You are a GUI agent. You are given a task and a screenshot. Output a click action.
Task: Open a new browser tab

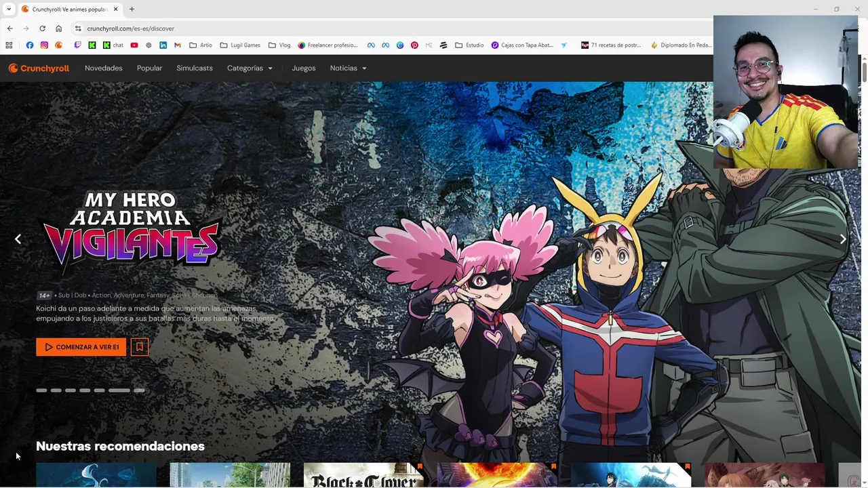[x=132, y=9]
